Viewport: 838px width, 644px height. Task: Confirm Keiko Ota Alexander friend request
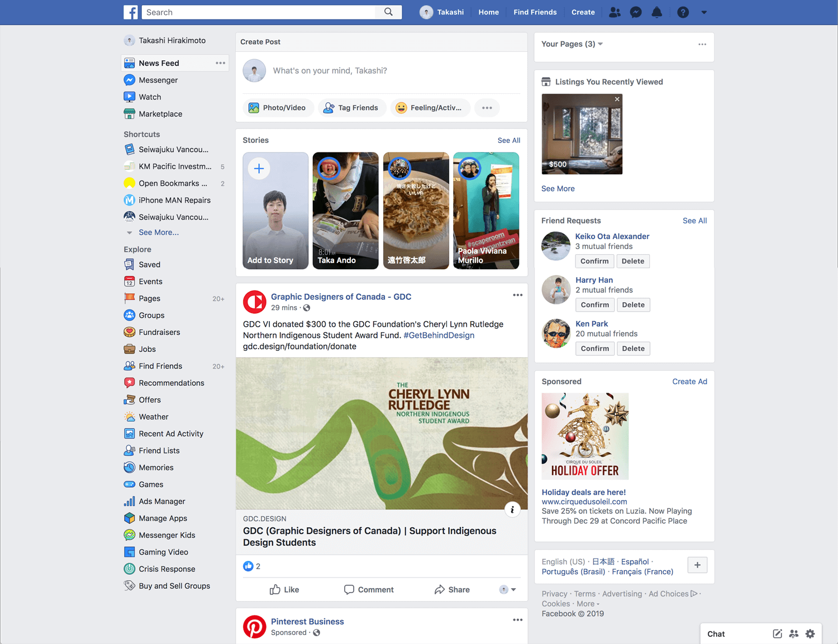[x=594, y=261]
